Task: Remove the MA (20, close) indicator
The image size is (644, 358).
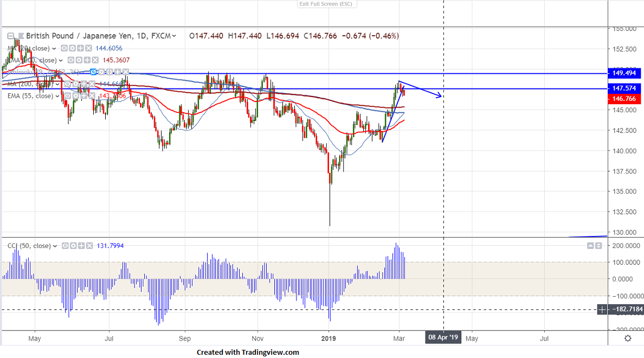Action: click(x=88, y=48)
